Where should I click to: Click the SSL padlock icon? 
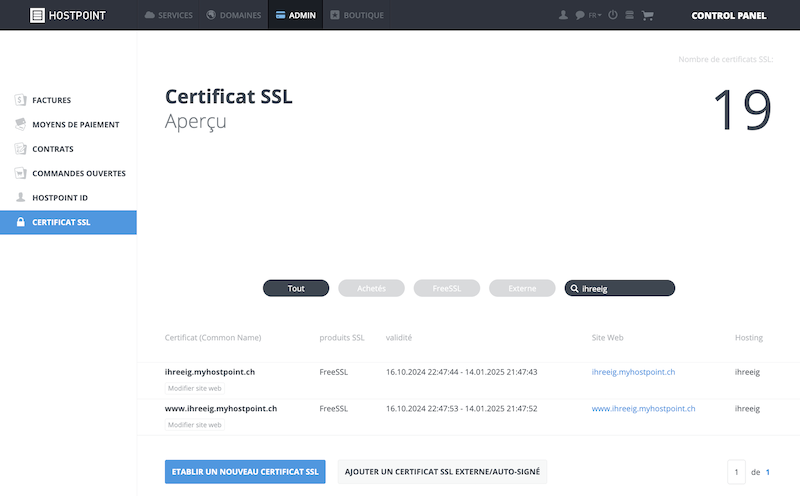click(x=20, y=221)
